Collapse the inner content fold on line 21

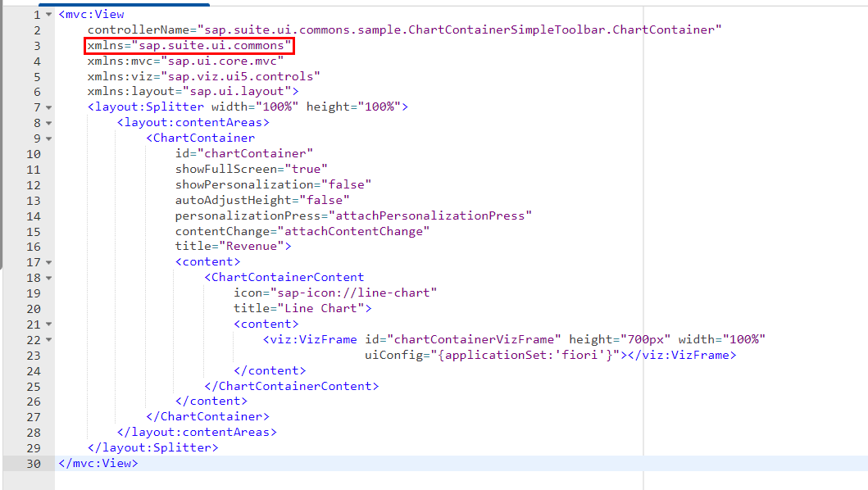[48, 324]
